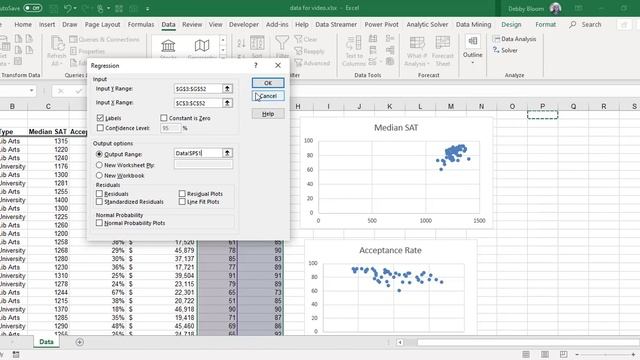The image size is (640, 360).
Task: Click Help in the Regression dialog
Action: pos(268,114)
